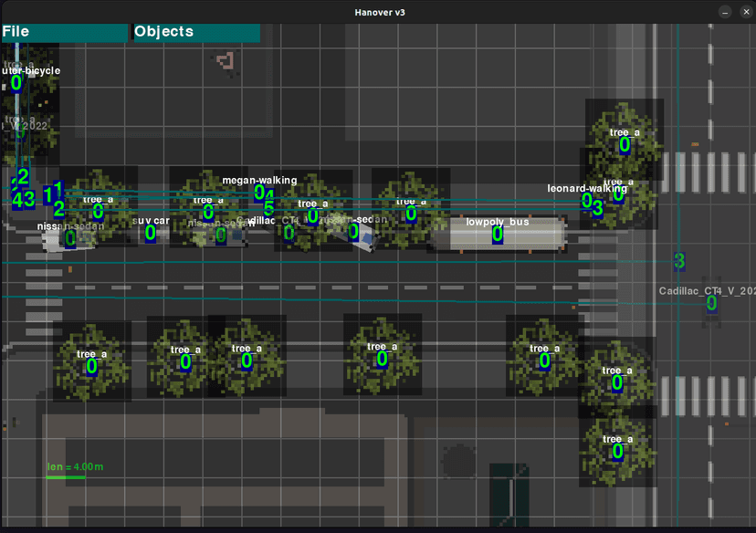Select the Cadillac_CT4_V_2022 marker on the right road

tap(710, 304)
